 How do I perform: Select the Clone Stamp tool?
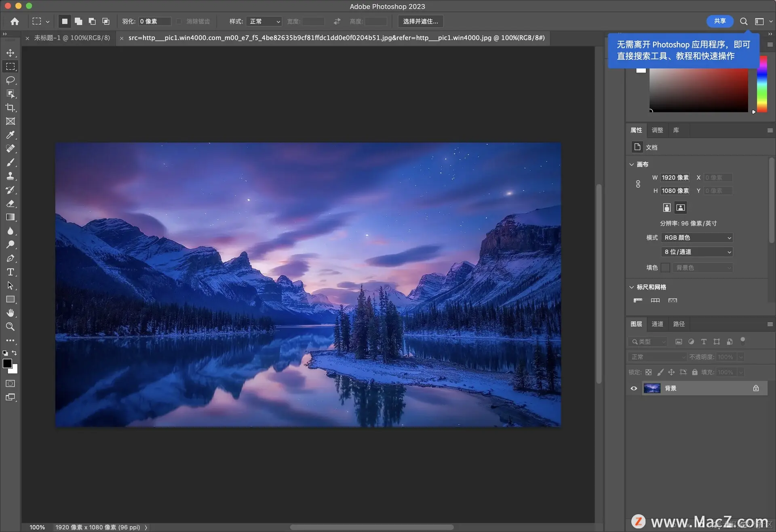(11, 176)
